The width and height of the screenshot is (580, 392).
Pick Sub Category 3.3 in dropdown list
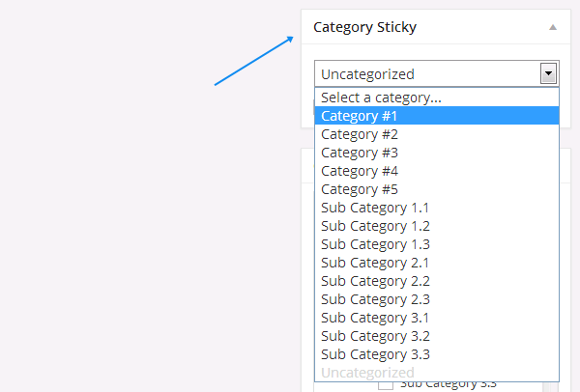click(437, 354)
